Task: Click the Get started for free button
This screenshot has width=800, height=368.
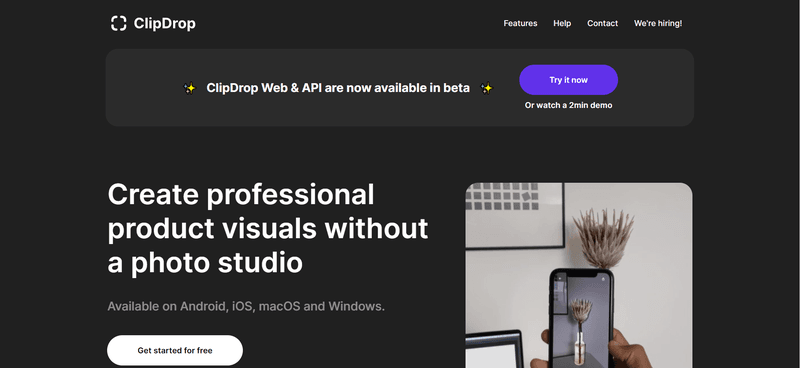Action: click(x=174, y=350)
